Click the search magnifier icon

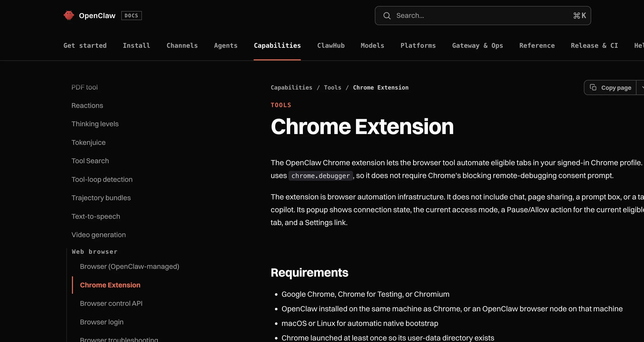tap(387, 16)
